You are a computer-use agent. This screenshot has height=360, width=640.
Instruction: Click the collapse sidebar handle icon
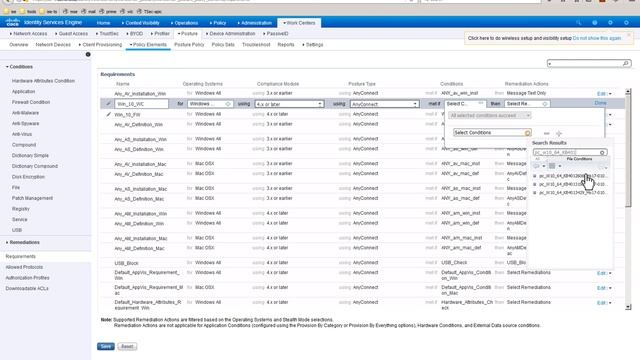pos(88,54)
